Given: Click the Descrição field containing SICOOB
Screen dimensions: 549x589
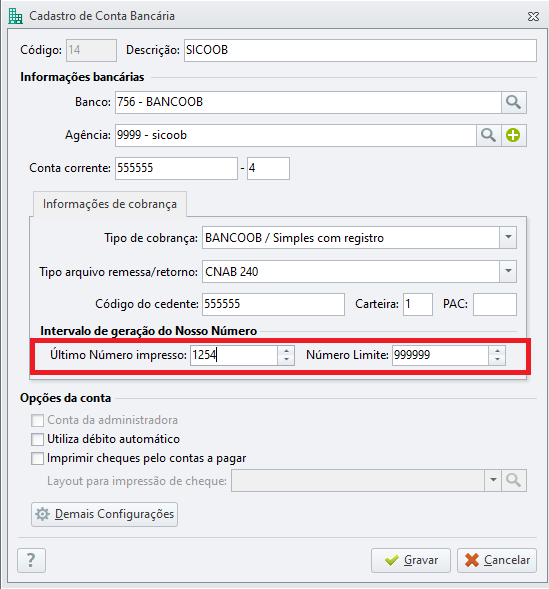Looking at the screenshot, I should tap(360, 50).
